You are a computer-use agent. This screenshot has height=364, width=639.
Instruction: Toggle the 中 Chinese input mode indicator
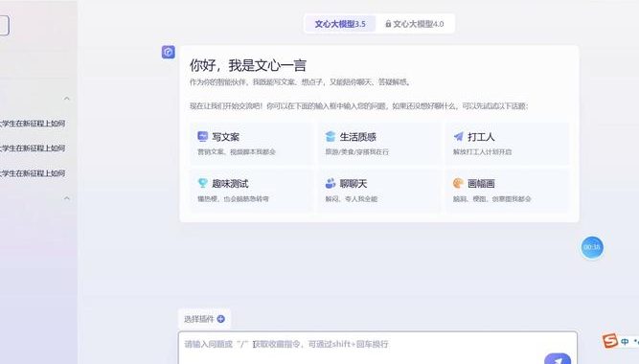[x=625, y=341]
